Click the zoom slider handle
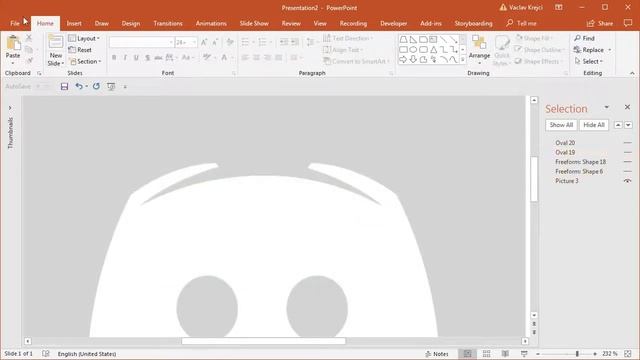This screenshot has width=640, height=360. 577,354
